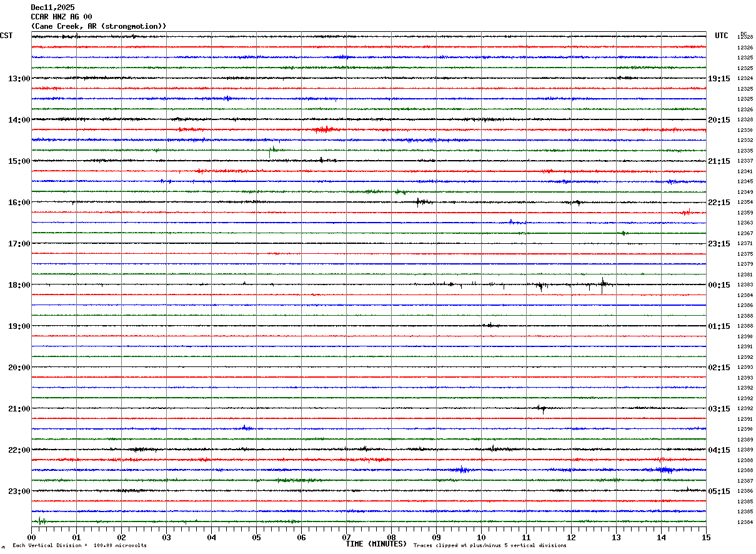Click the DC offset value 12337
Screen dimensions: 756x554
coord(745,161)
